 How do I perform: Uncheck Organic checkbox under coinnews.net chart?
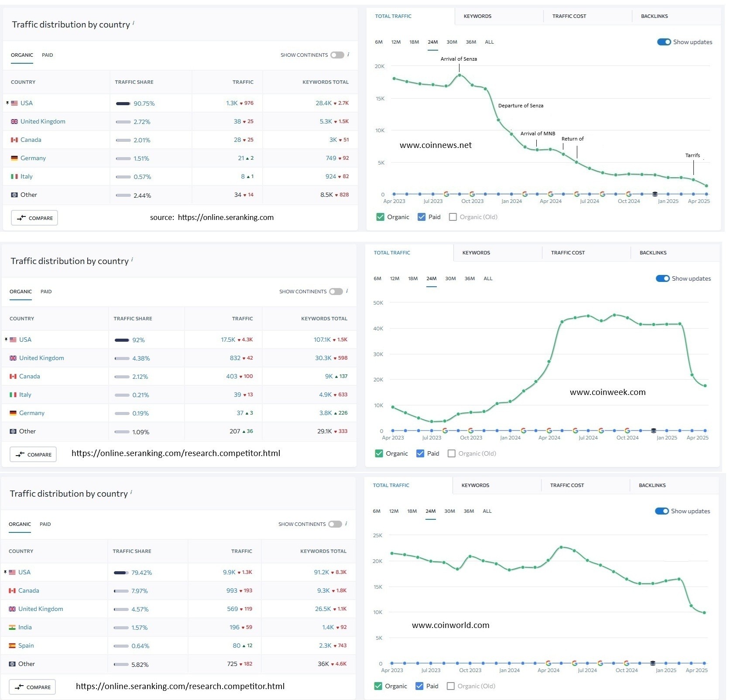pos(380,217)
